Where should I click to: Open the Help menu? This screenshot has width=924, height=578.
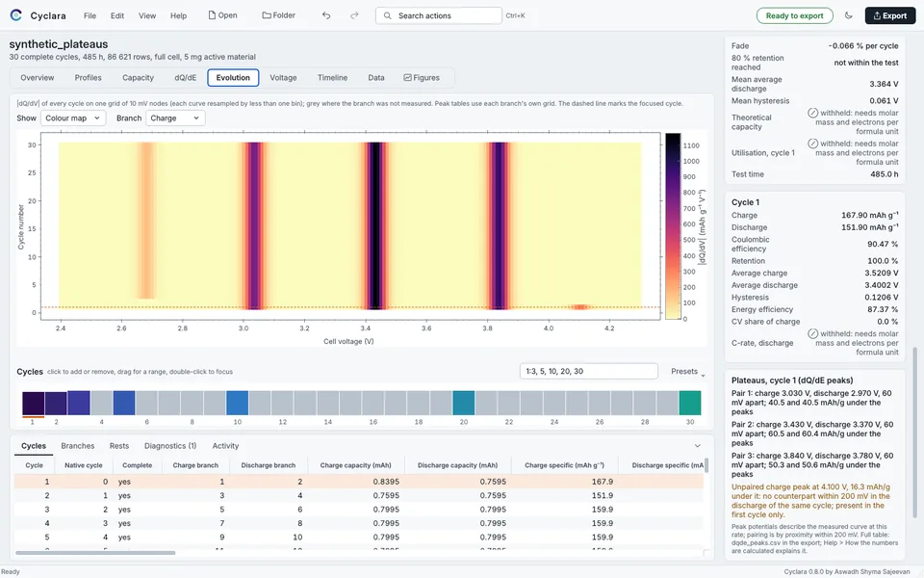pos(179,16)
